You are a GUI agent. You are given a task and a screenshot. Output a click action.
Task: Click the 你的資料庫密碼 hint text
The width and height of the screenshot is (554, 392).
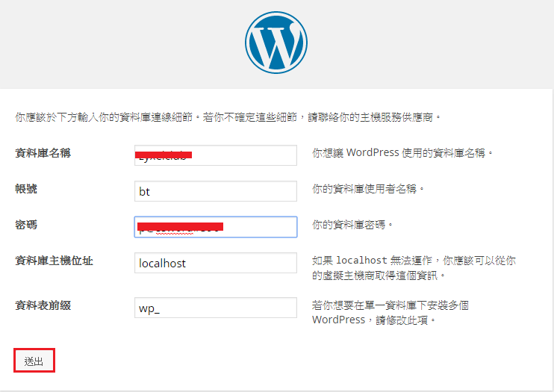[352, 224]
